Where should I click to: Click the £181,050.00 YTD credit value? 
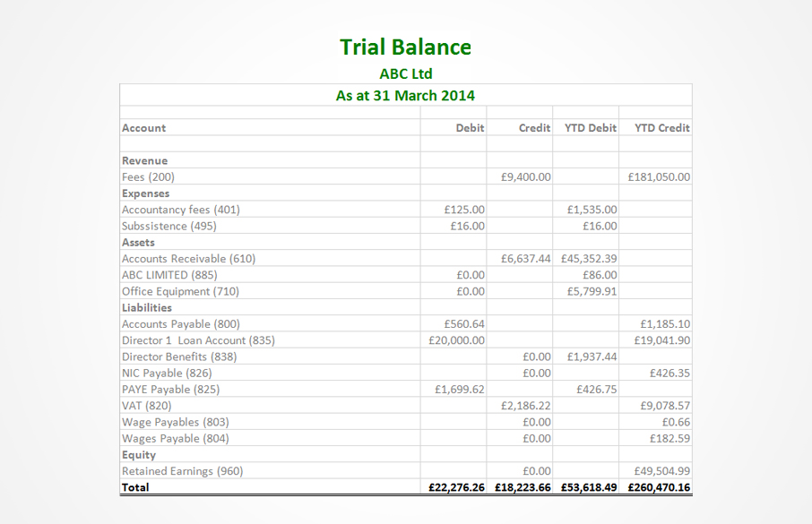click(x=659, y=177)
